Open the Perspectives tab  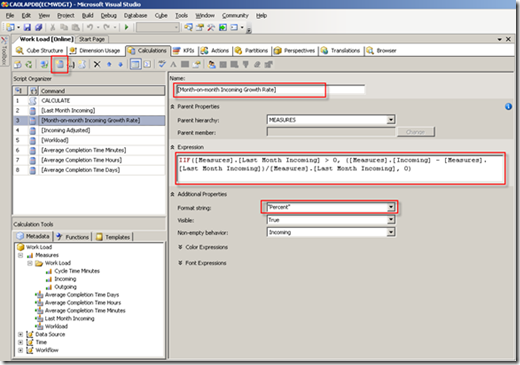pos(295,51)
